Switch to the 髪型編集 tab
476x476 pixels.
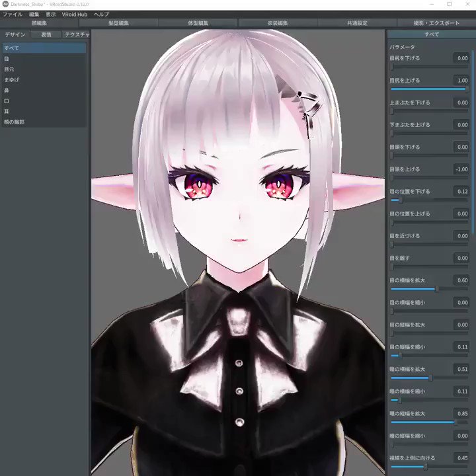pos(119,23)
